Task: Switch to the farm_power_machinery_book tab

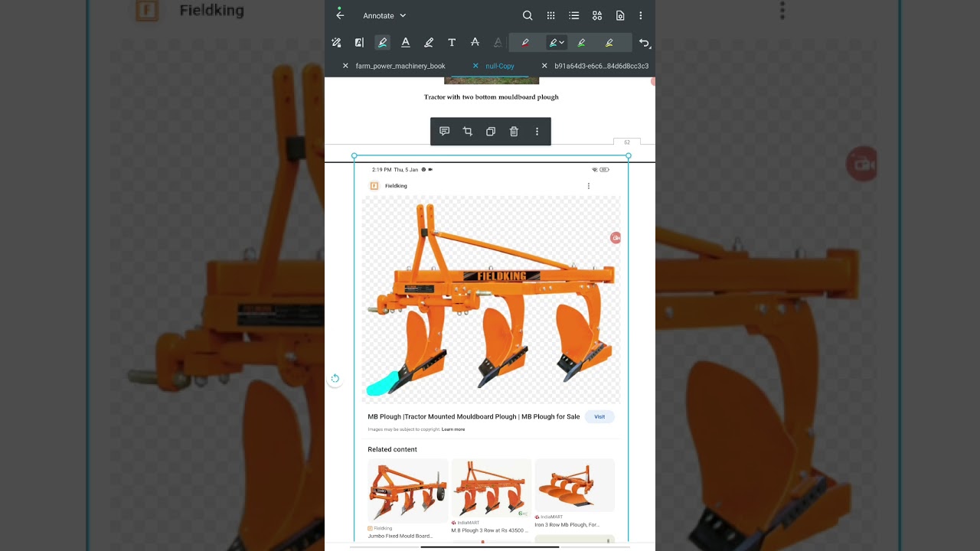Action: coord(400,66)
